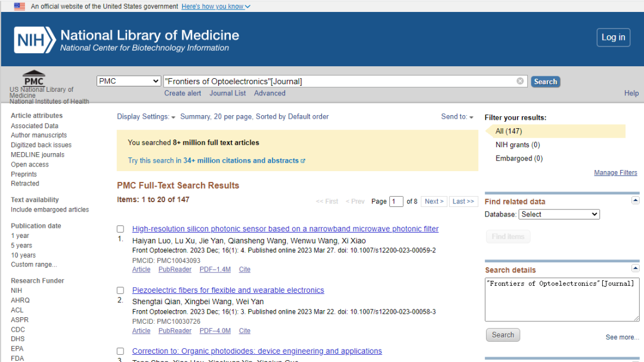Expand 'Here's how you know' disclosure
The width and height of the screenshot is (644, 362).
216,6
